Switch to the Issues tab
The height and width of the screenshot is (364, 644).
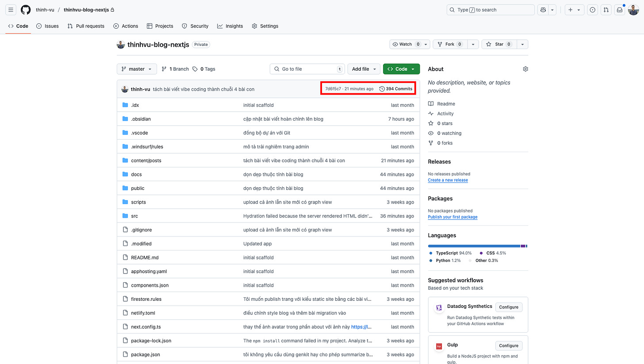pos(47,26)
